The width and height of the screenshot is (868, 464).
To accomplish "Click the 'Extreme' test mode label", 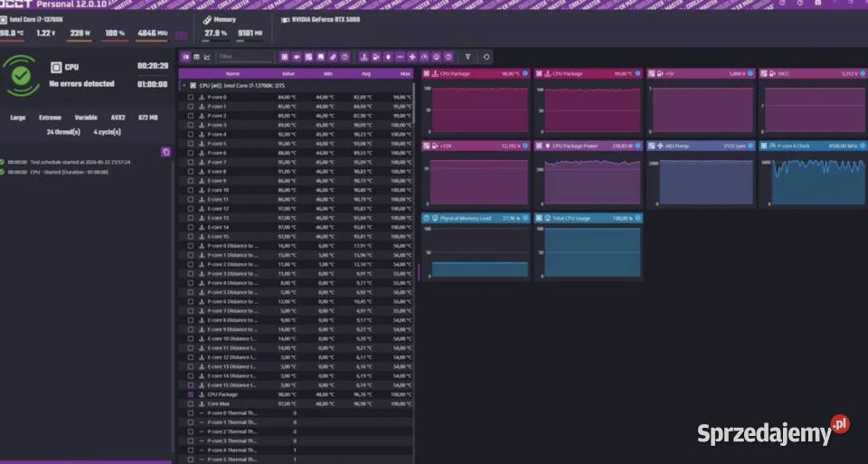I will [x=50, y=118].
